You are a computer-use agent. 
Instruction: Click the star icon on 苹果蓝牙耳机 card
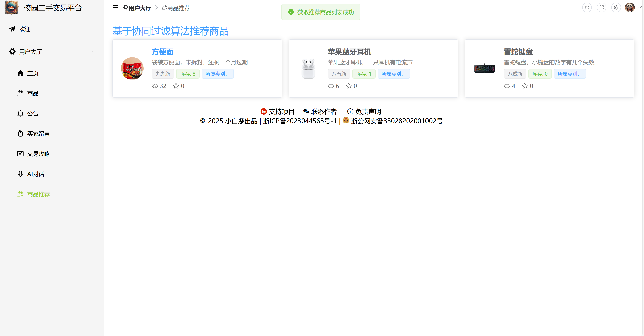click(349, 86)
